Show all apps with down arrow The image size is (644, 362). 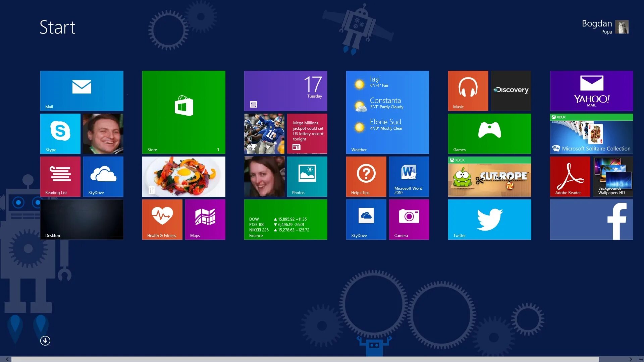[45, 341]
